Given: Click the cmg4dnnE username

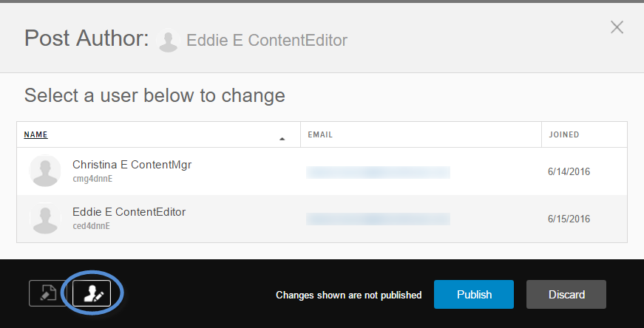Looking at the screenshot, I should (x=92, y=179).
